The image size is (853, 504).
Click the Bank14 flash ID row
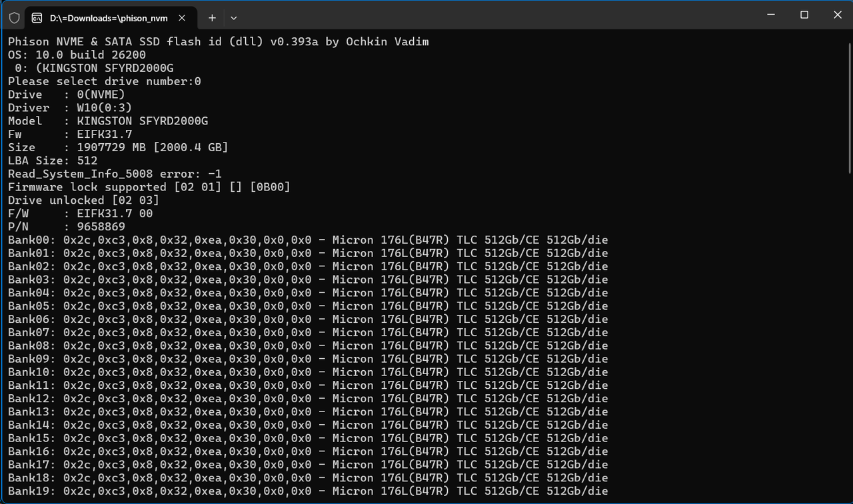308,425
